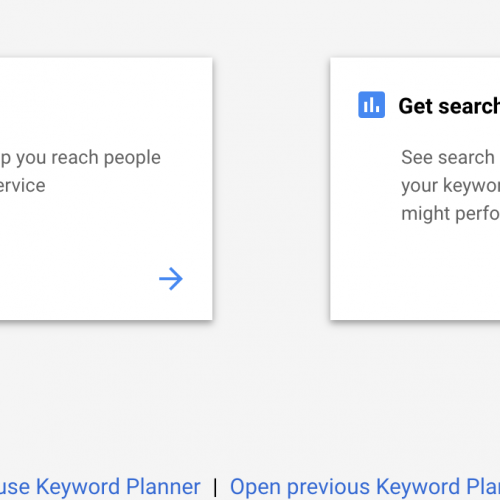Screen dimensions: 500x500
Task: Click the blue arrow on the left card
Action: (171, 279)
